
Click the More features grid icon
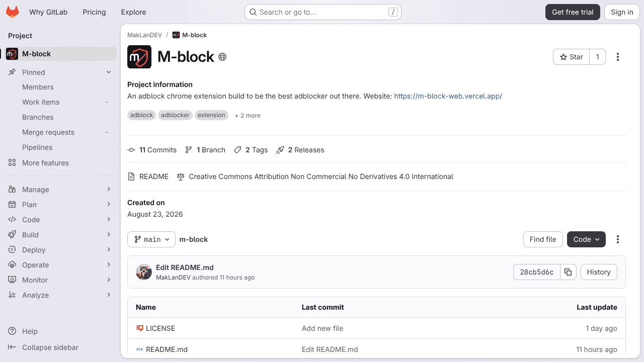click(12, 163)
